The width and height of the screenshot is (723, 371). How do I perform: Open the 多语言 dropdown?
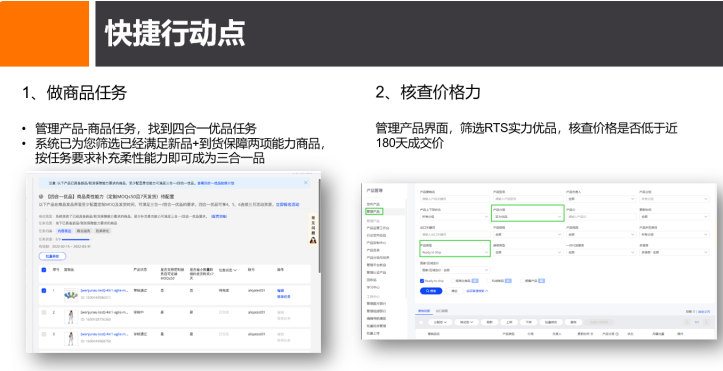tap(674, 253)
